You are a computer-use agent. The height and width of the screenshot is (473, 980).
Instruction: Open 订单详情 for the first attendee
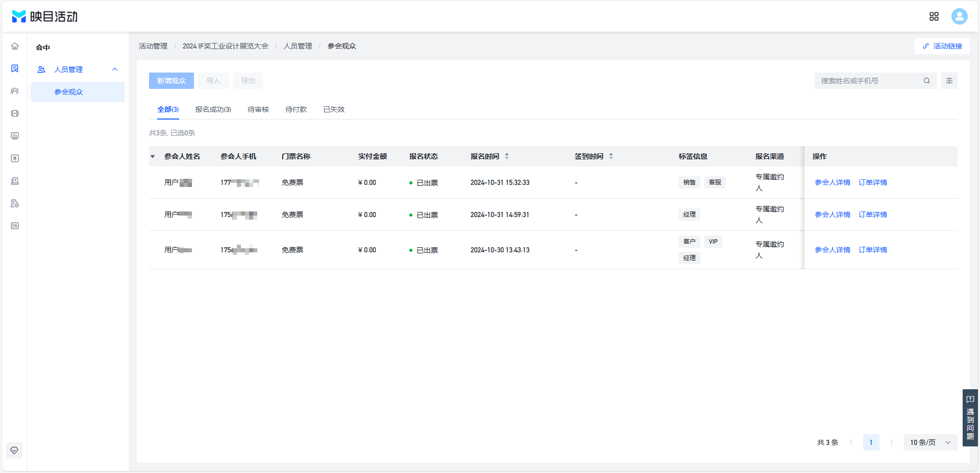click(x=873, y=182)
